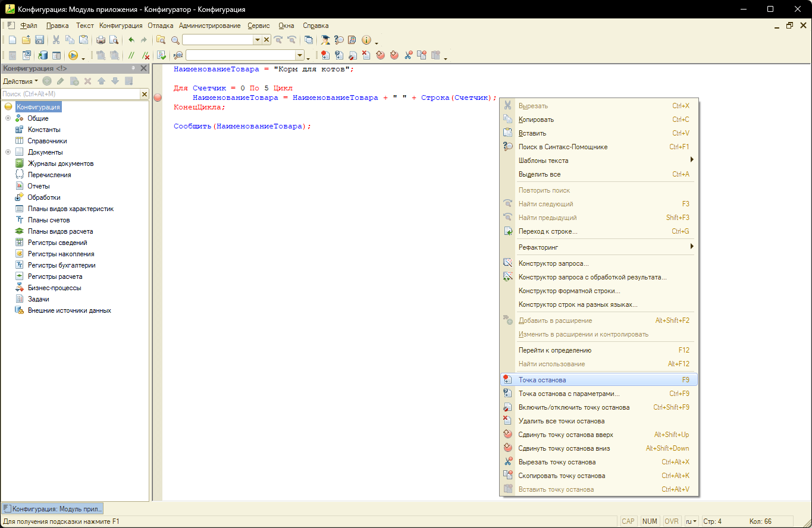
Task: Select Регистры накопления tree item
Action: tap(61, 254)
